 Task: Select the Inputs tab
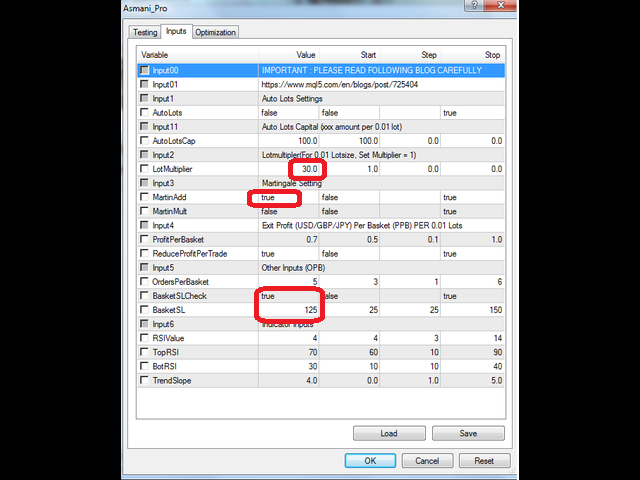coord(176,31)
